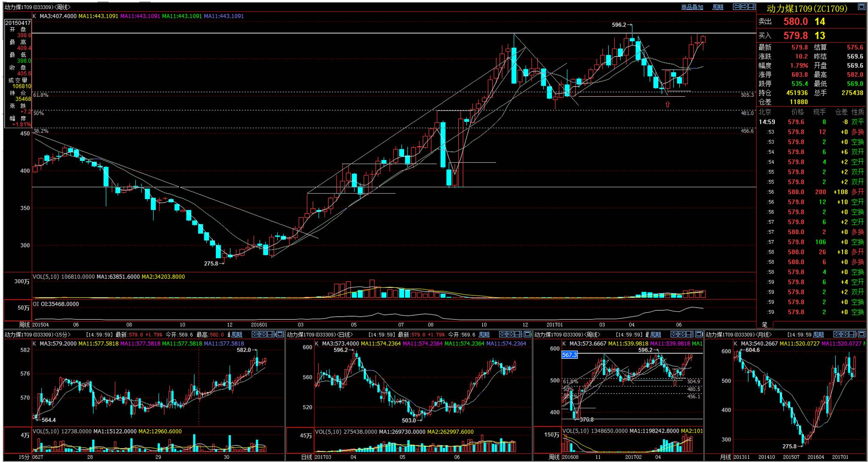
Task: Click the right-arrow icon in the main weekly chart header
Action: point(744,6)
